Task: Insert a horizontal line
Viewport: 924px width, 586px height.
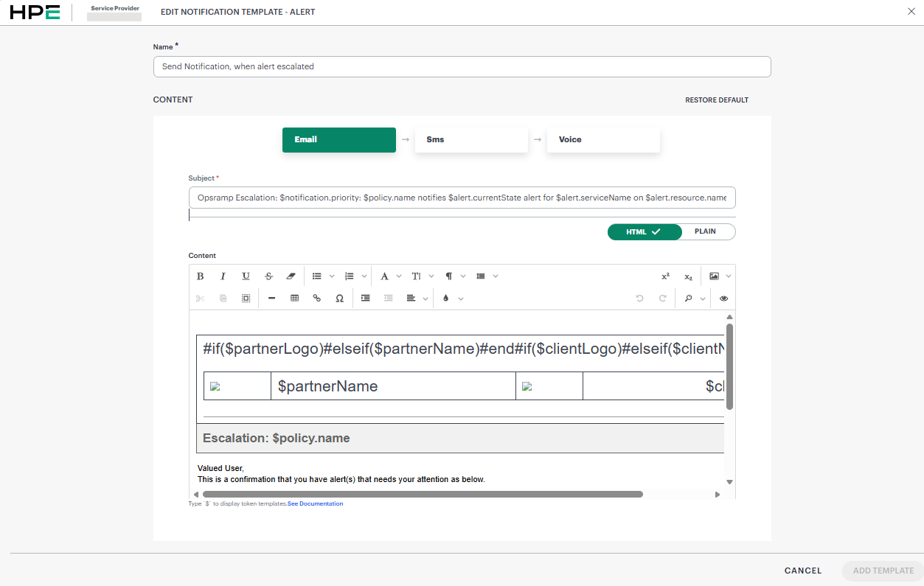Action: click(271, 299)
